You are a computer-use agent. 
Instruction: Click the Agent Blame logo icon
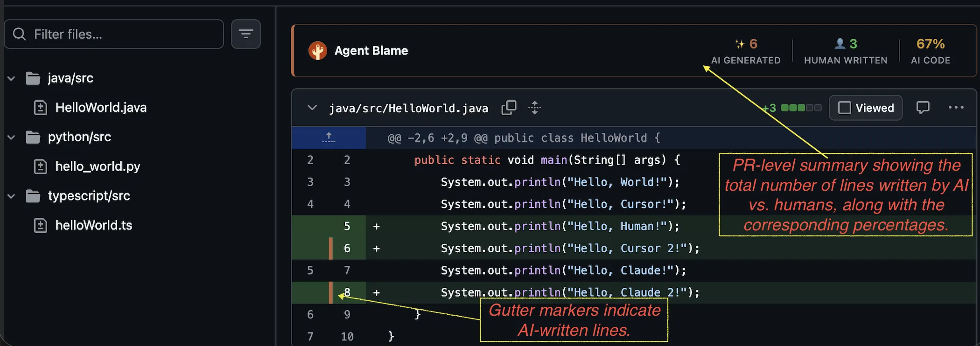pos(318,51)
